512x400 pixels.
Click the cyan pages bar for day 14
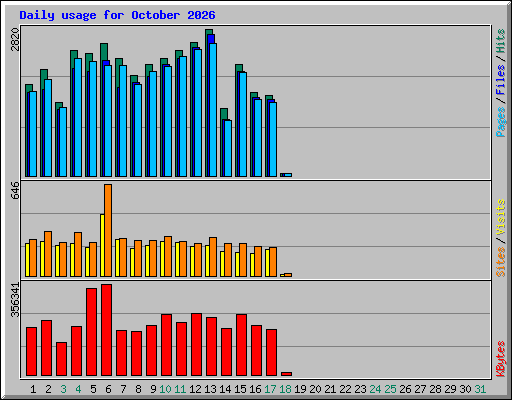(x=228, y=148)
